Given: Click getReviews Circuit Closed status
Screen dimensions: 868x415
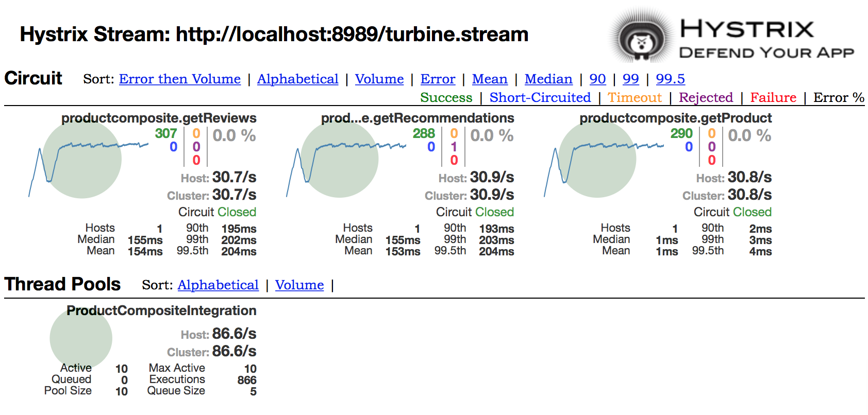Looking at the screenshot, I should point(217,212).
